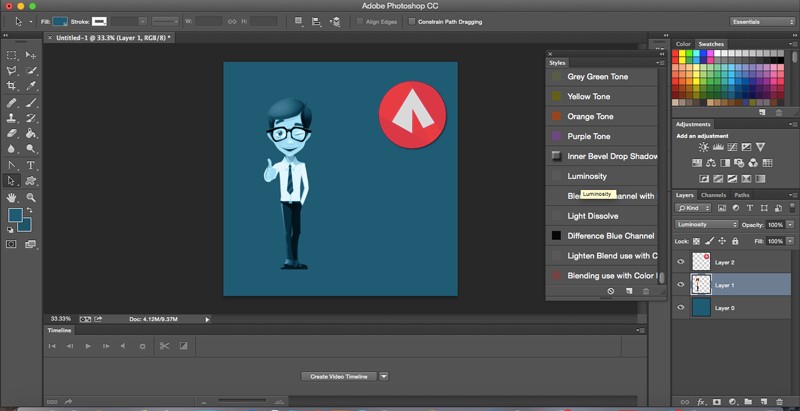
Task: Select the Clone Stamp tool
Action: pyautogui.click(x=11, y=118)
